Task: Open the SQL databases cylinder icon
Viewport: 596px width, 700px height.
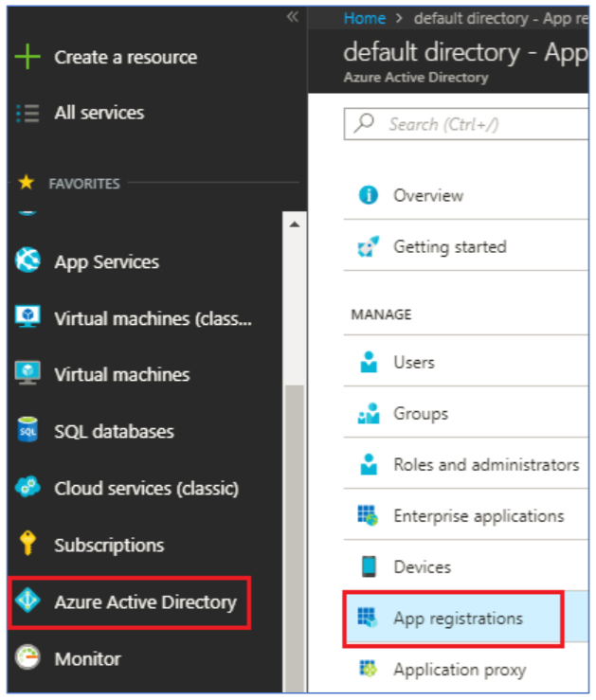Action: coord(27,430)
